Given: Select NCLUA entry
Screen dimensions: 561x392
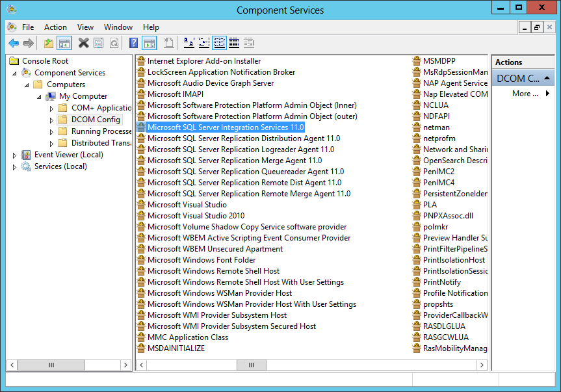Looking at the screenshot, I should (436, 105).
